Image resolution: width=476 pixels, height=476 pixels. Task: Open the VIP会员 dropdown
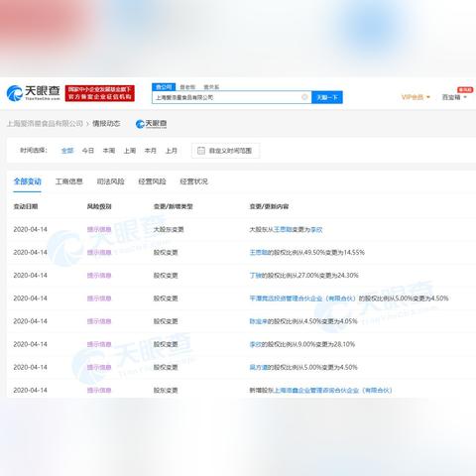(416, 97)
